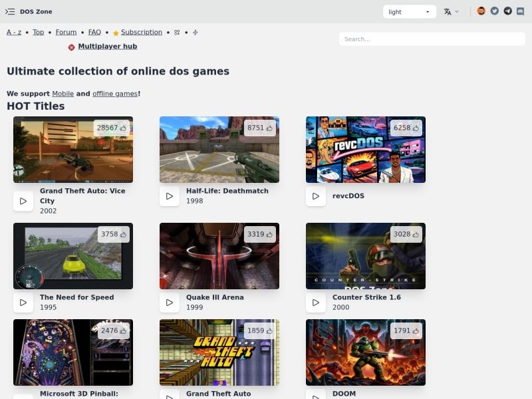Expand the language translation selector
The image size is (532, 399).
[x=452, y=12]
